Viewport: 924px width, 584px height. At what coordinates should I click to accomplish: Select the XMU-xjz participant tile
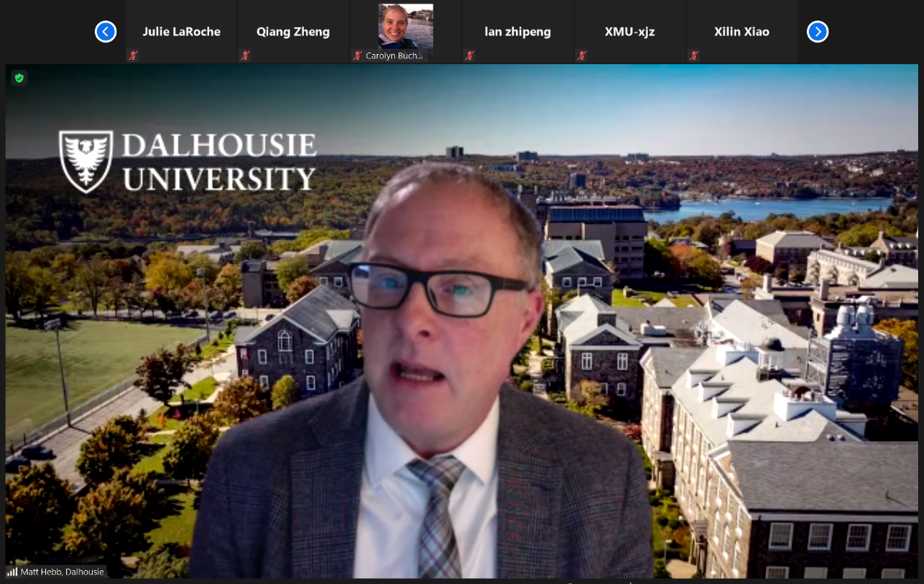click(630, 31)
